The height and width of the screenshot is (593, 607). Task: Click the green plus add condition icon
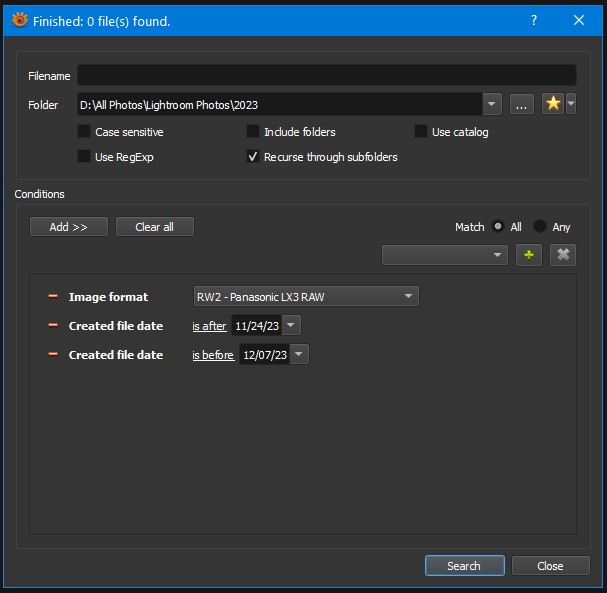pos(529,255)
